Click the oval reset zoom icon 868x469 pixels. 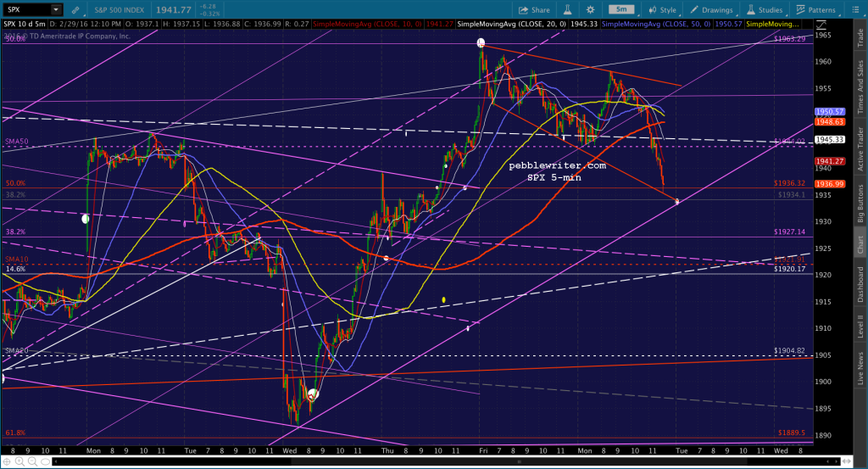(x=45, y=461)
